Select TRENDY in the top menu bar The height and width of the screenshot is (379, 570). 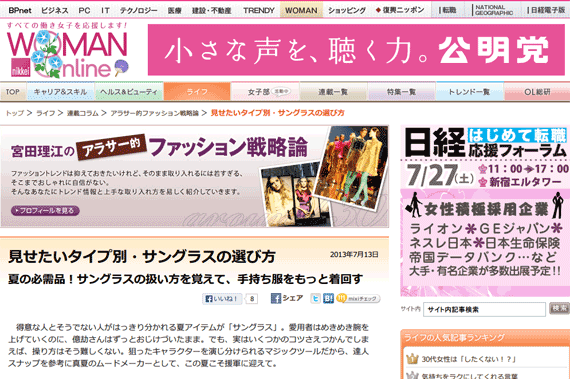[259, 11]
